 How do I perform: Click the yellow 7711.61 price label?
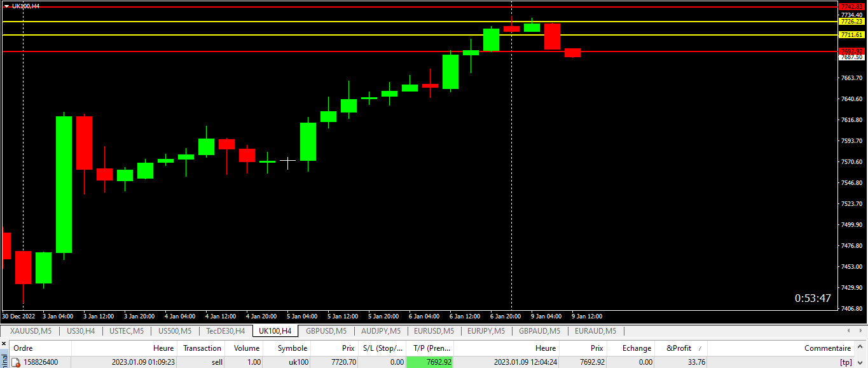coord(851,35)
